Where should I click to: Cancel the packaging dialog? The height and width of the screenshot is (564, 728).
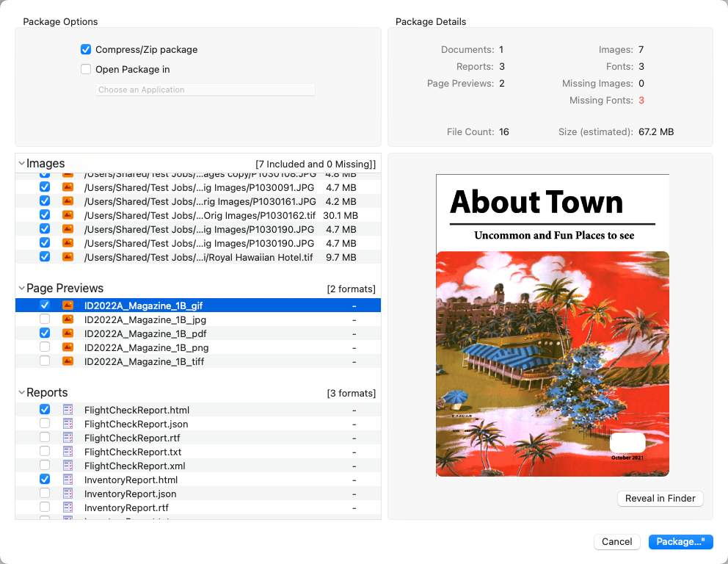617,542
